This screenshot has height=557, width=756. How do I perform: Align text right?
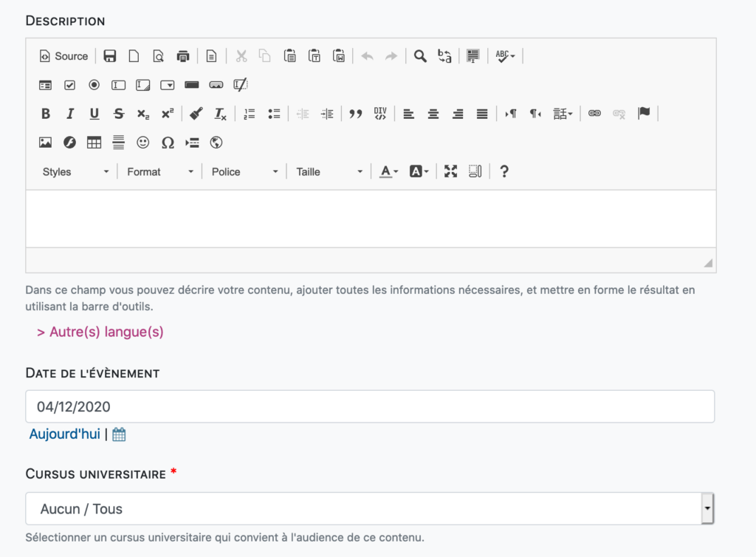pyautogui.click(x=458, y=114)
